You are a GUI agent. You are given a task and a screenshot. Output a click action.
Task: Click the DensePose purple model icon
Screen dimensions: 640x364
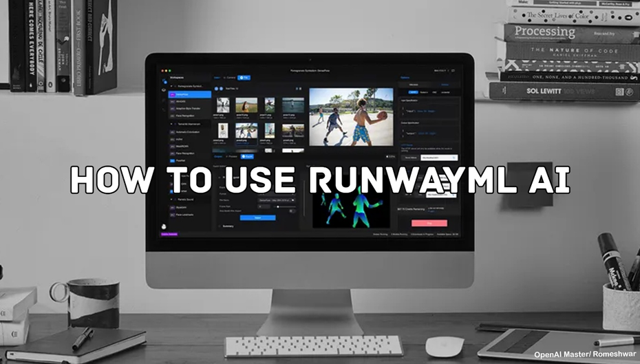point(172,94)
